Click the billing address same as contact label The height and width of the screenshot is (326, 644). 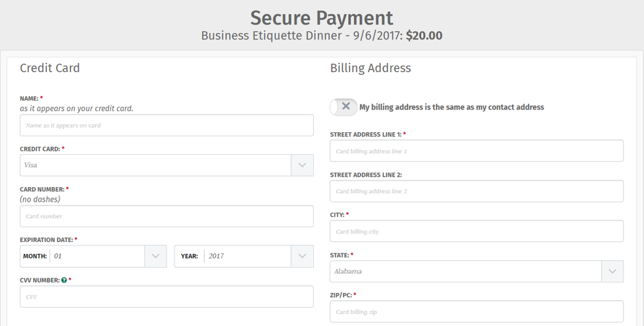coord(451,107)
